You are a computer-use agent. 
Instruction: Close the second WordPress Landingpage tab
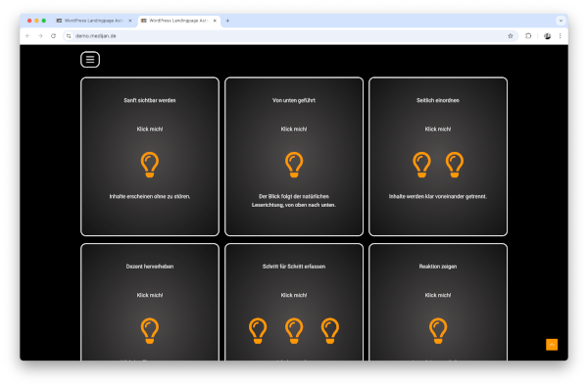[x=215, y=21]
